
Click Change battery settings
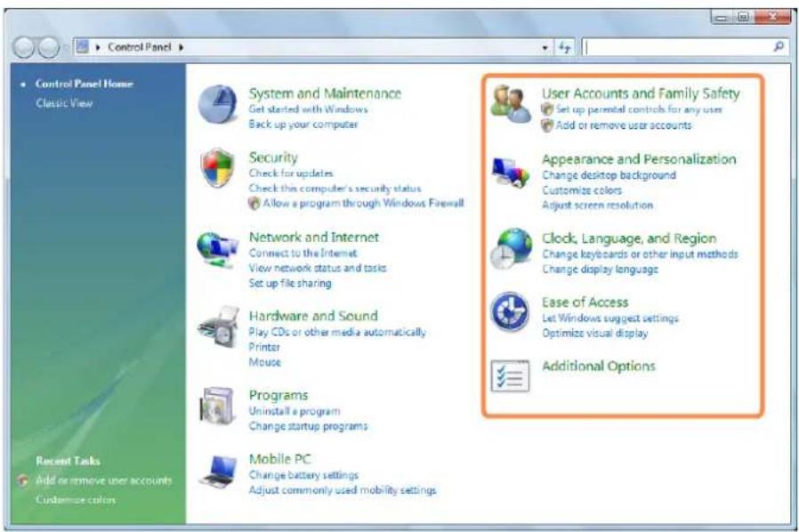[303, 475]
